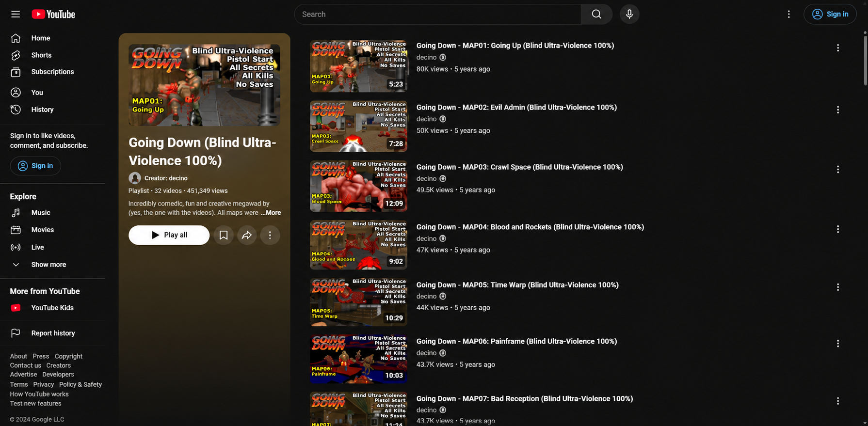Click sidebar Sign in button

[x=35, y=166]
